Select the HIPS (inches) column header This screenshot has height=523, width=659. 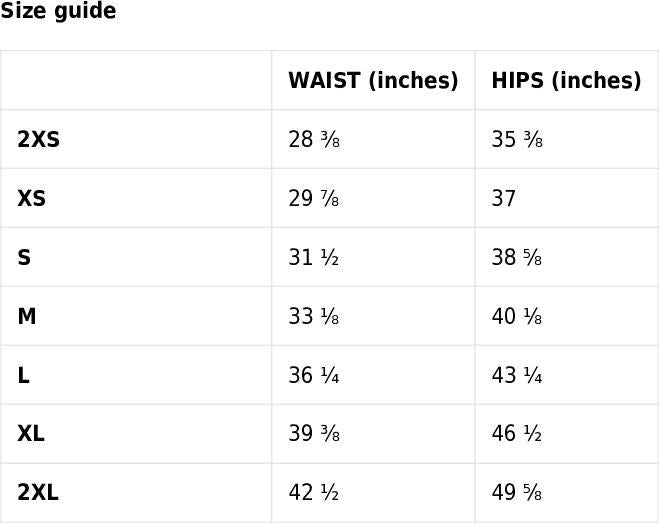coord(566,81)
